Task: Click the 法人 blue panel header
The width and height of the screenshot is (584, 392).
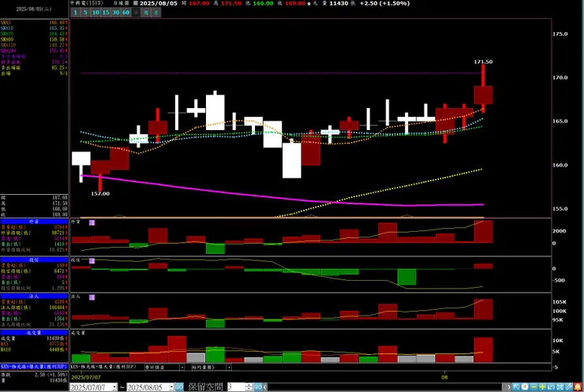Action: [34, 297]
